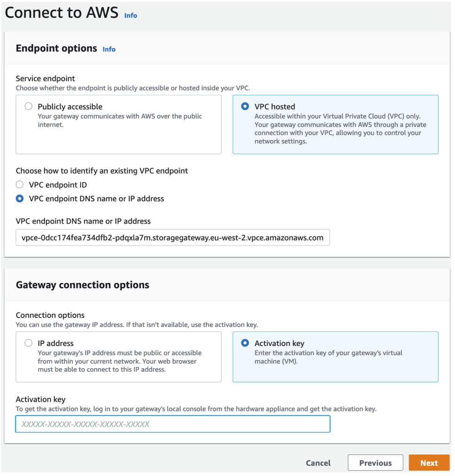The height and width of the screenshot is (476, 455).
Task: Click the "Publicly accessible" option card
Action: (119, 124)
